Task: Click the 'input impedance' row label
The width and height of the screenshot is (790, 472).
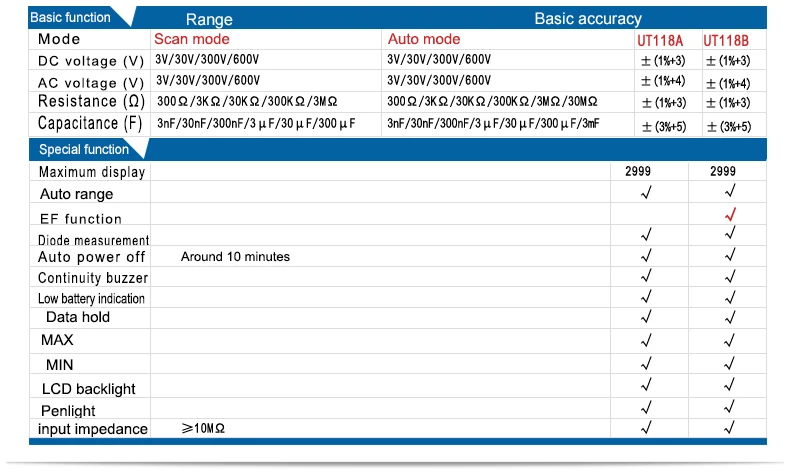Action: 93,429
